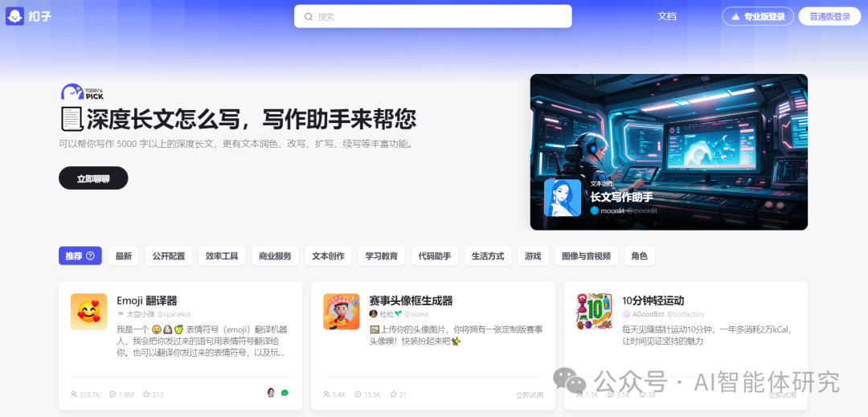Click the moonlit author avatar in banner
The width and height of the screenshot is (868, 417).
click(x=595, y=211)
